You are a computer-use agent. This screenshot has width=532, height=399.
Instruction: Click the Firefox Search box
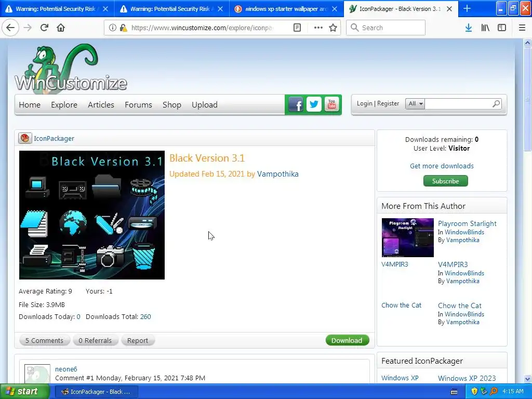pos(386,28)
